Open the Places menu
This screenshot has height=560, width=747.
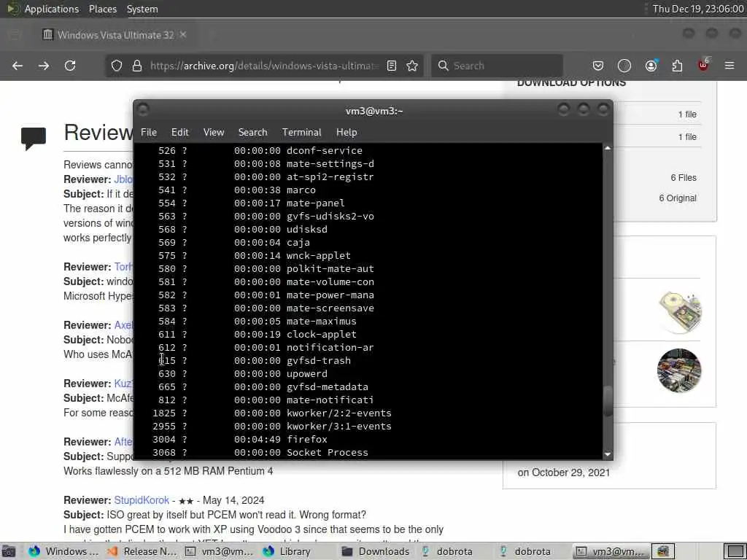point(103,9)
